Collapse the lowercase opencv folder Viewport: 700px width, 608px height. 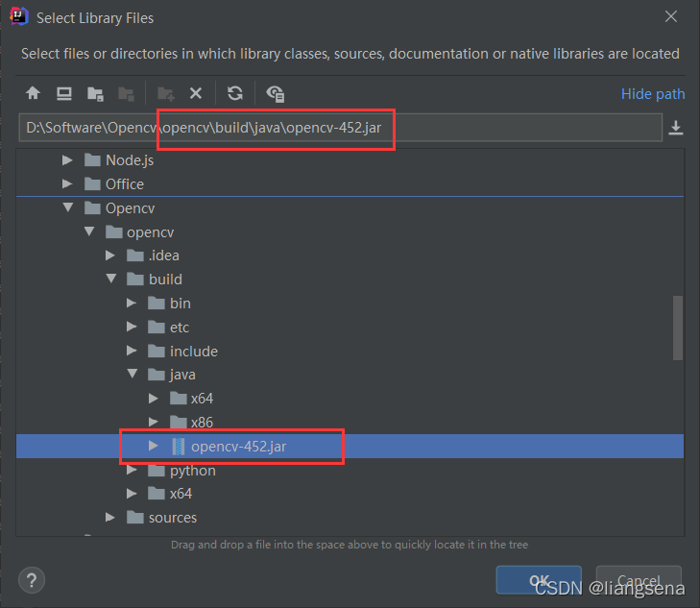point(89,231)
